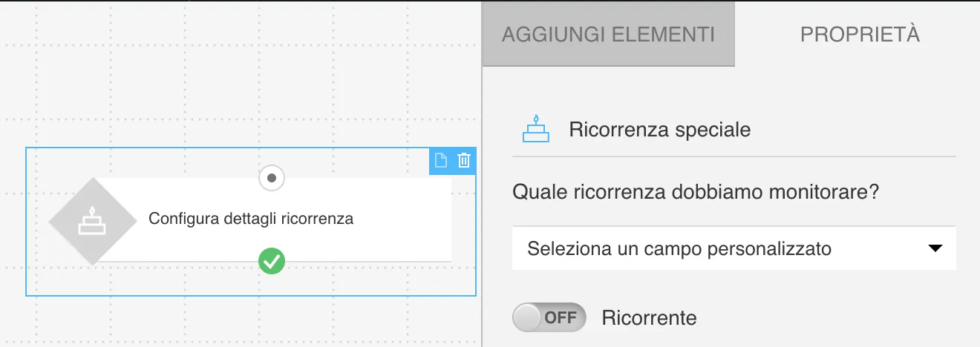
Task: Click the top circular connector point
Action: click(x=272, y=178)
